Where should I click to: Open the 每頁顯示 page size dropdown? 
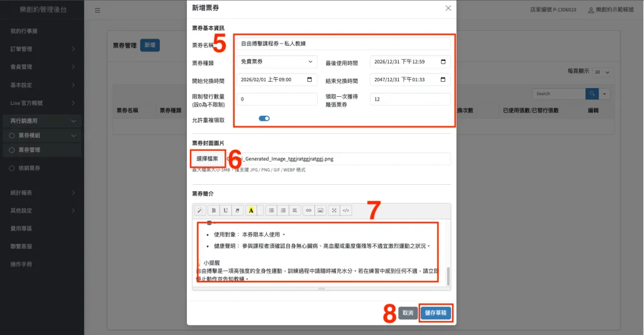click(x=601, y=72)
